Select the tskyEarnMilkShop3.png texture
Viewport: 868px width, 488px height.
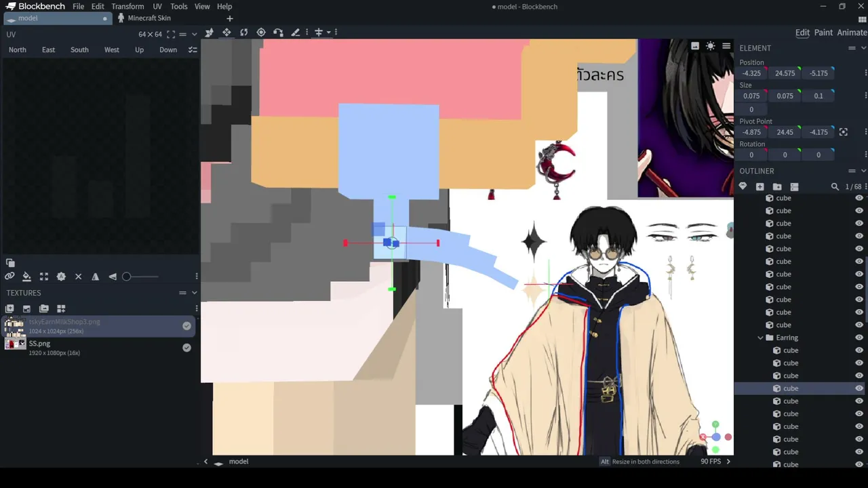100,326
